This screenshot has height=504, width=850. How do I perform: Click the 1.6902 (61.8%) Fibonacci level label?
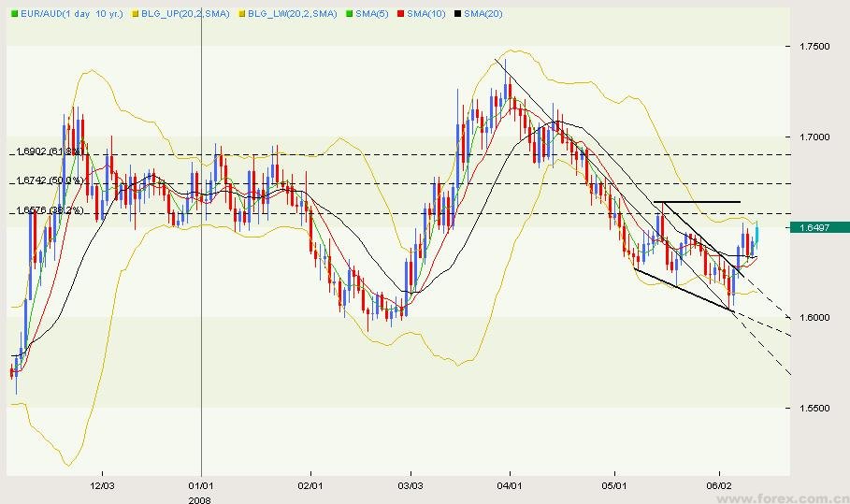click(49, 150)
